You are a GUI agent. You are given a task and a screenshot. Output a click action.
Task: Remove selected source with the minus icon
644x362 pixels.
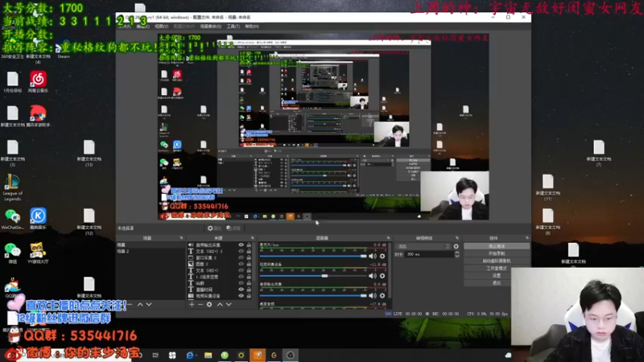[200, 305]
